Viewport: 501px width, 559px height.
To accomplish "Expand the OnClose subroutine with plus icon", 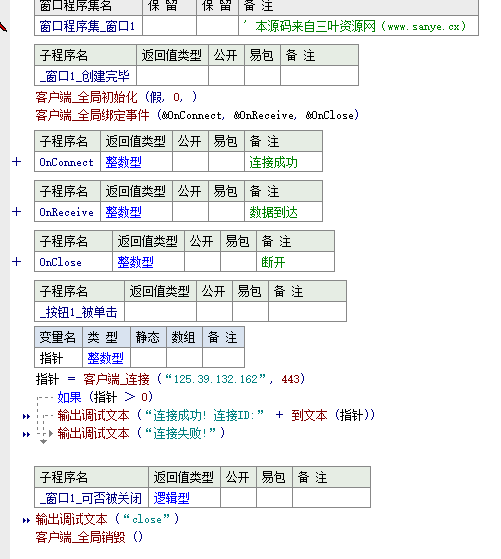I will coord(16,262).
